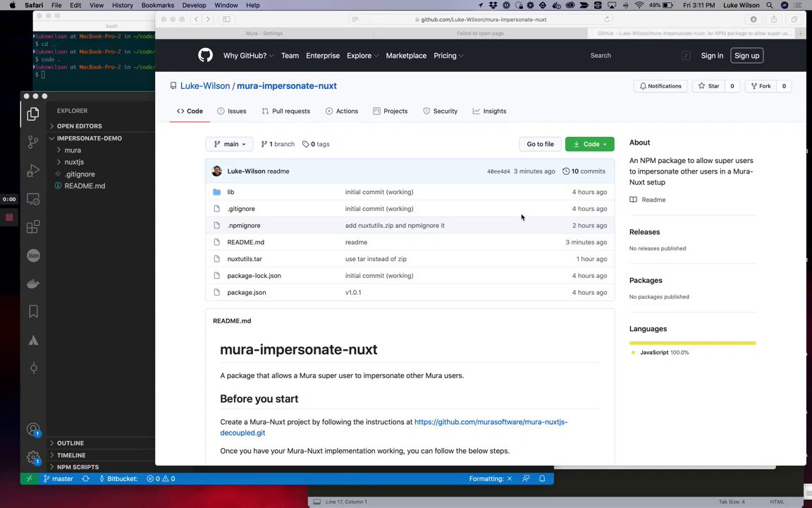Click the commit history clock icon
812x508 pixels.
(x=566, y=171)
